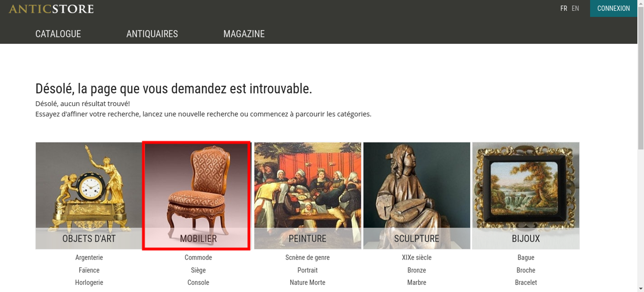Viewport: 644px width, 292px height.
Task: Follow the Siège link
Action: (x=198, y=270)
